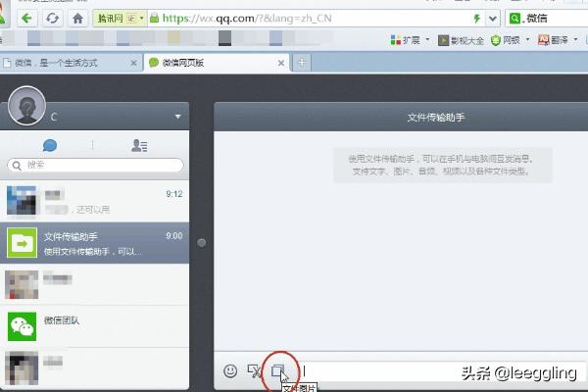This screenshot has height=392, width=588.
Task: Click the send file/image icon
Action: (278, 371)
